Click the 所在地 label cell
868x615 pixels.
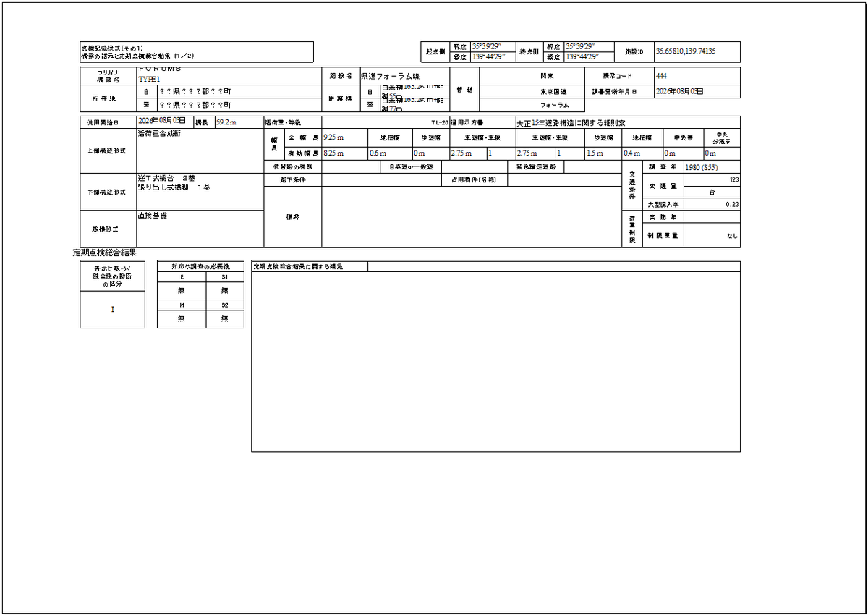coord(108,98)
